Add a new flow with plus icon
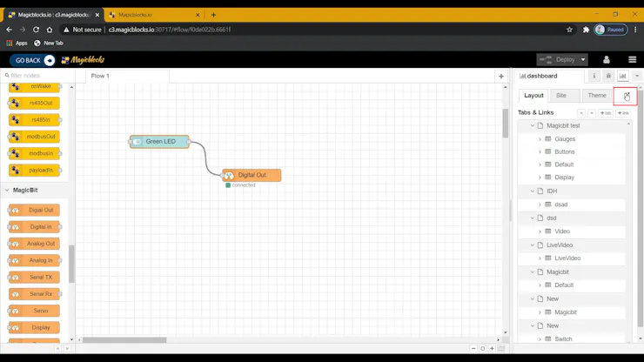Viewport: 644px width, 362px height. pyautogui.click(x=501, y=76)
